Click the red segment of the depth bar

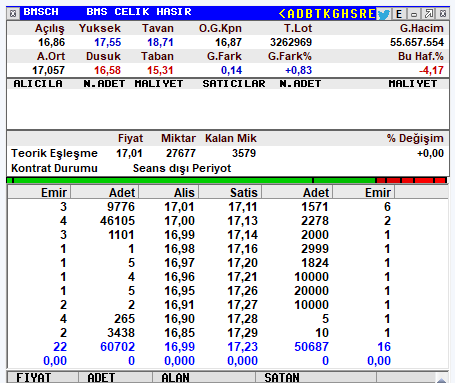tap(411, 180)
